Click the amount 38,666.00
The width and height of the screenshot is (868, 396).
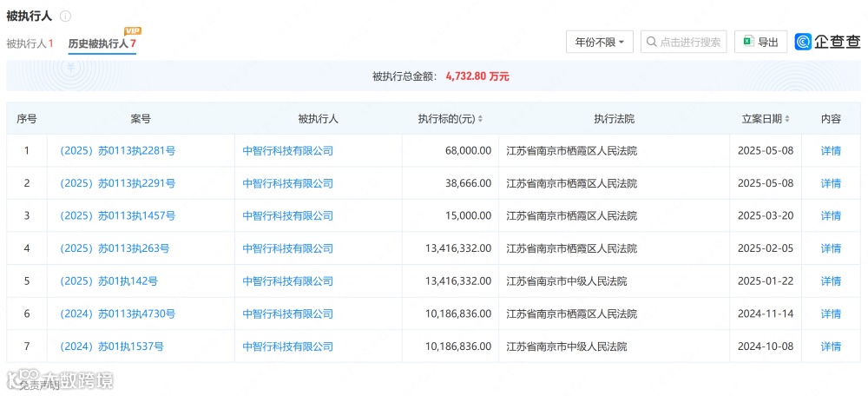click(469, 183)
